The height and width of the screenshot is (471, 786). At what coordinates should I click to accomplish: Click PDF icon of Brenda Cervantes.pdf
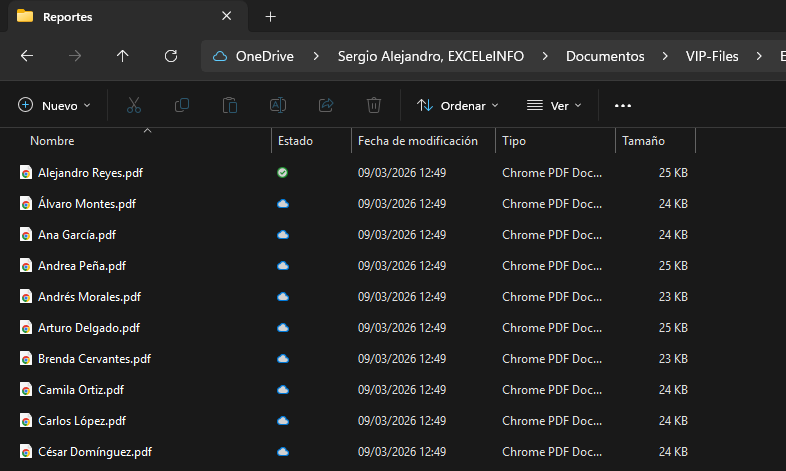click(26, 359)
